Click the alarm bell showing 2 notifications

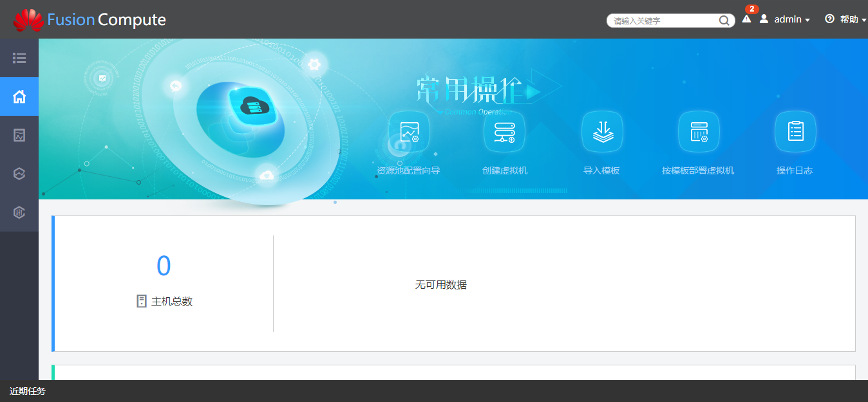pyautogui.click(x=746, y=20)
